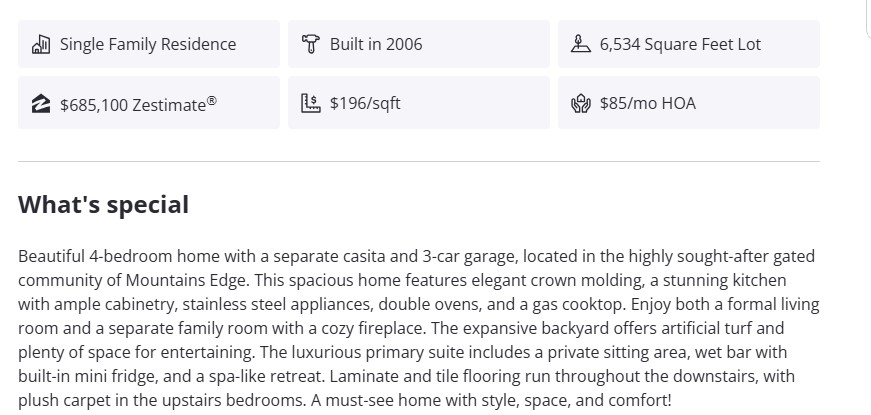This screenshot has height=415, width=871.
Task: Click the $196/sqft price text
Action: [x=365, y=103]
